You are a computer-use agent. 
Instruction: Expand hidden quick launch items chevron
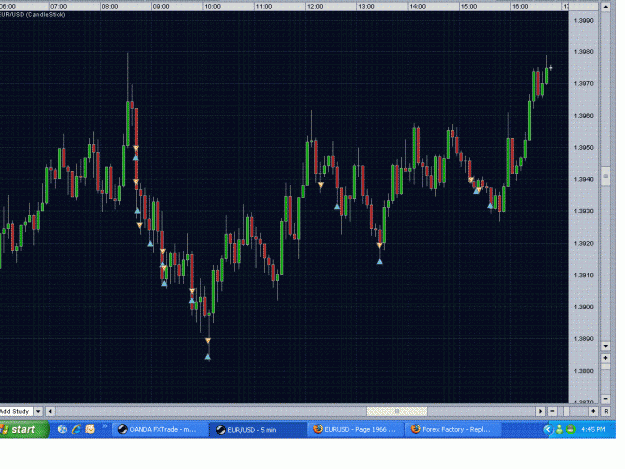tap(105, 426)
